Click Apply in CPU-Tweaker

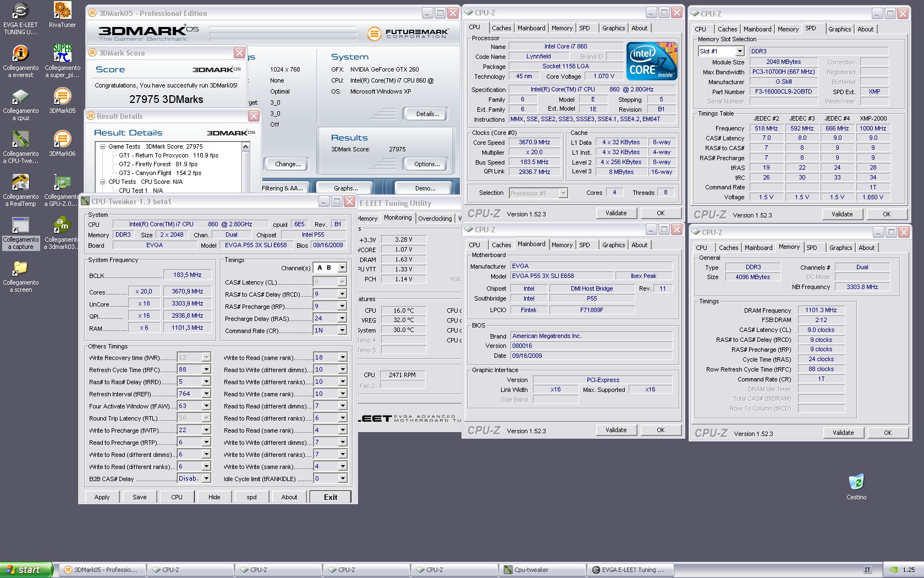102,497
